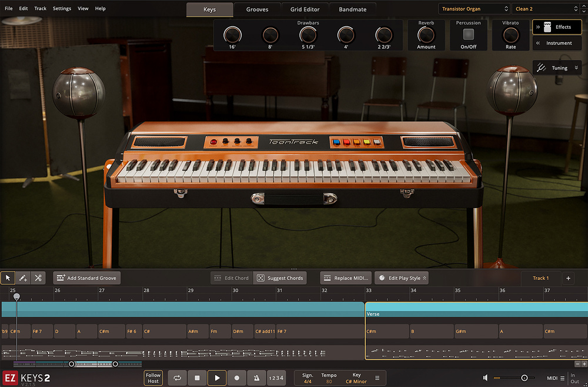Toggle Follow Host
The image size is (588, 387).
click(x=153, y=378)
